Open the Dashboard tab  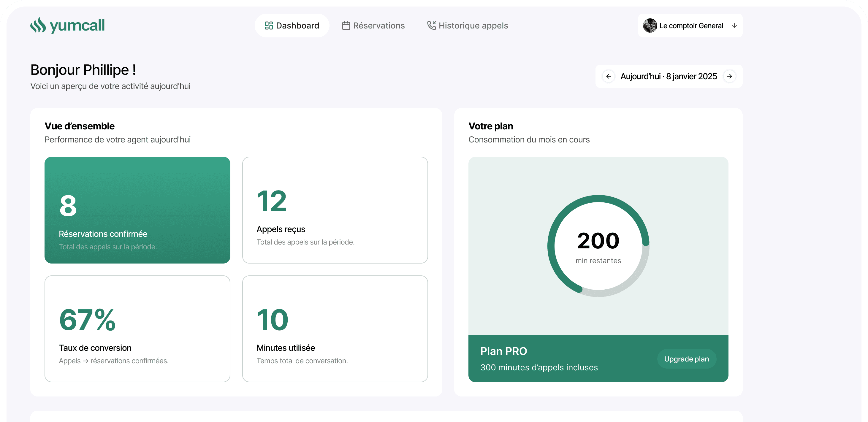(x=292, y=26)
